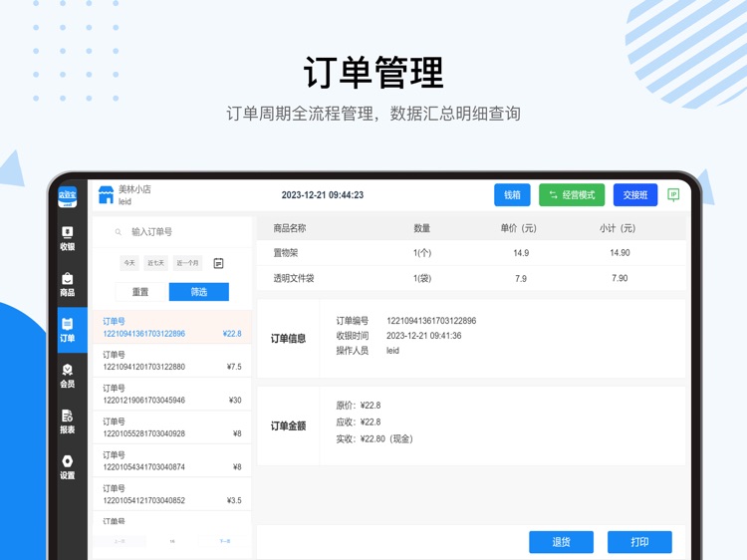
Task: Apply the 筛选 filter button
Action: click(198, 292)
